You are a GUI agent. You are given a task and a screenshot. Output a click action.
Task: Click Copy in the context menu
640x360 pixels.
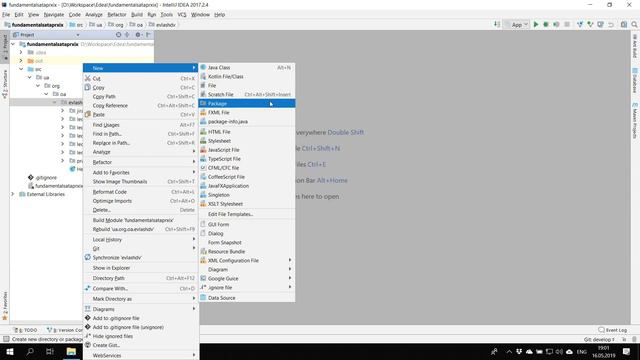click(x=140, y=87)
